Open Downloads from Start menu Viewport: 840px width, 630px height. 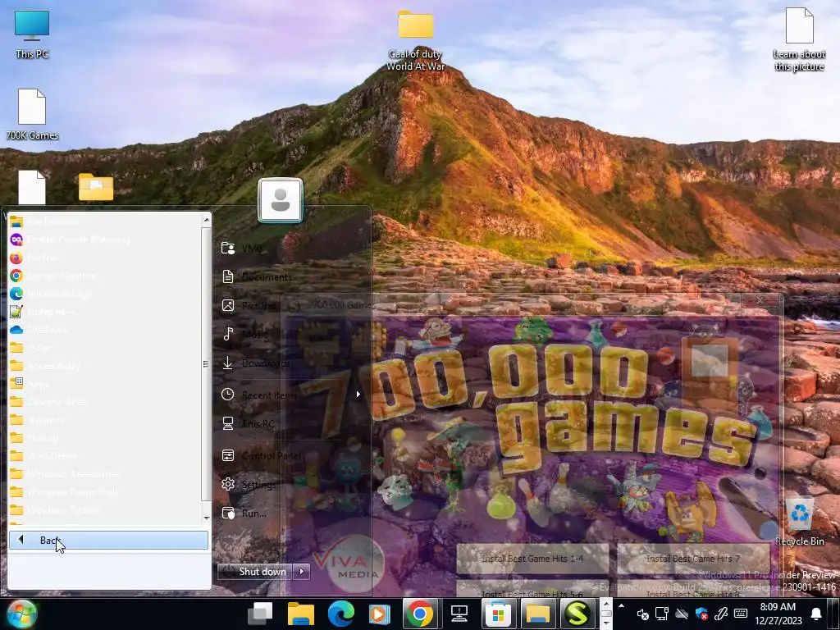[x=290, y=363]
